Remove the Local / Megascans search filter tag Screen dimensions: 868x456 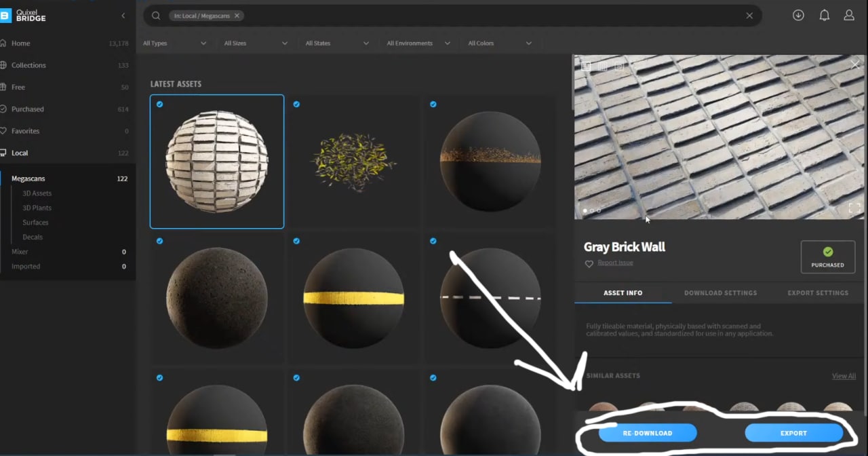[x=237, y=16]
